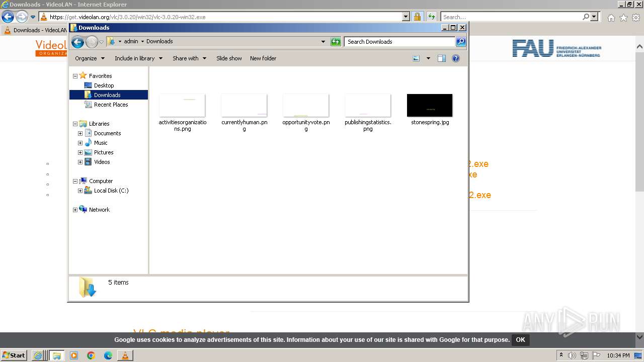Screen dimensions: 644x362
Task: Click the Action Center flag icon
Action: tap(596, 355)
